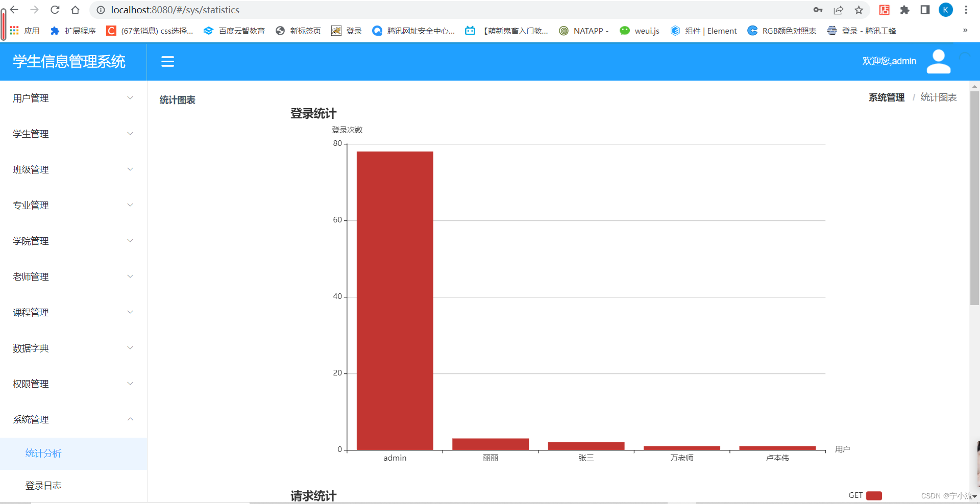Image resolution: width=980 pixels, height=504 pixels.
Task: Click the 统计图表 breadcrumb item
Action: (939, 97)
